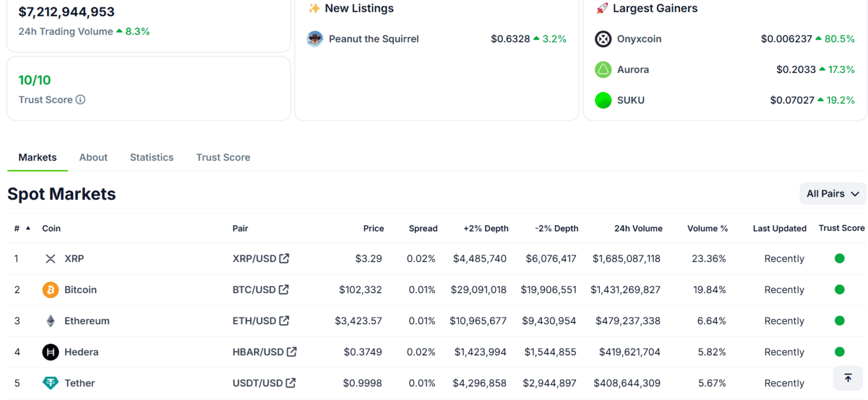The height and width of the screenshot is (400, 868).
Task: Click the Hedera coin name
Action: (81, 352)
